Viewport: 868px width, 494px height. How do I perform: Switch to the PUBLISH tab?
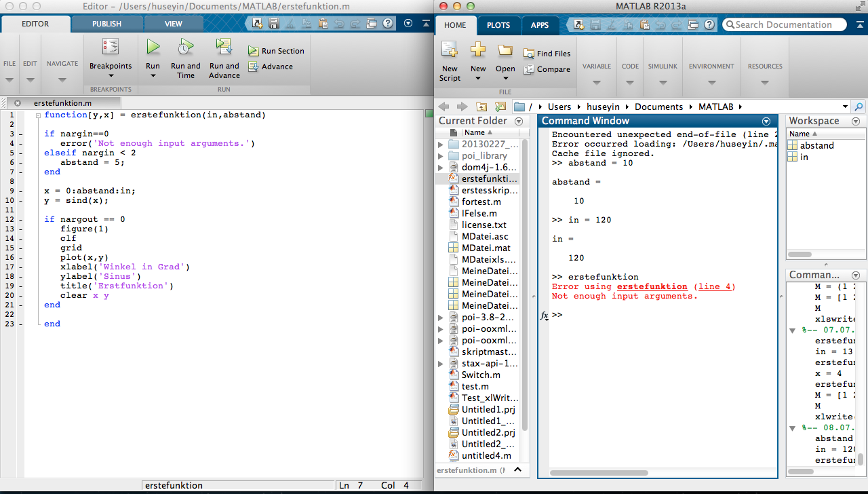tap(106, 24)
